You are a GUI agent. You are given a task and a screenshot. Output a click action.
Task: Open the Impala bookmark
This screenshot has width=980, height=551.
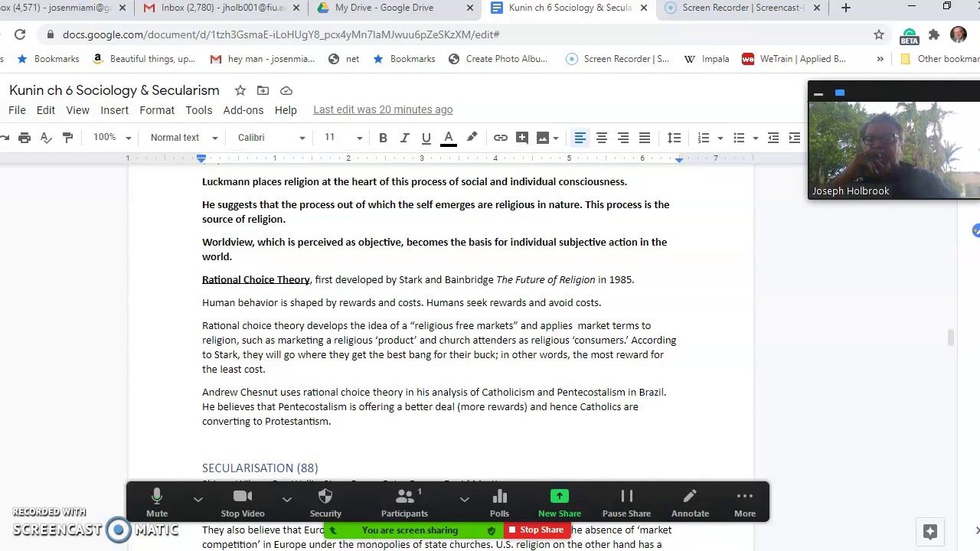pos(707,59)
